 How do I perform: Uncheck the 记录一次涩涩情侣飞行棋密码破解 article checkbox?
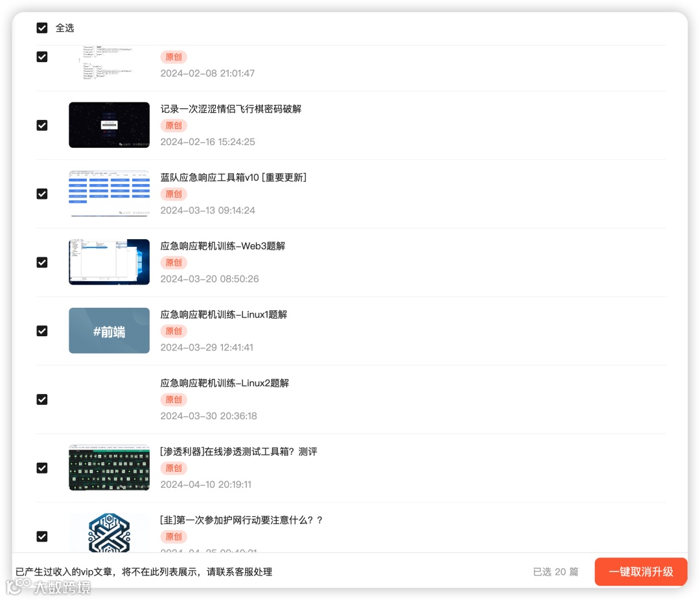pyautogui.click(x=42, y=126)
